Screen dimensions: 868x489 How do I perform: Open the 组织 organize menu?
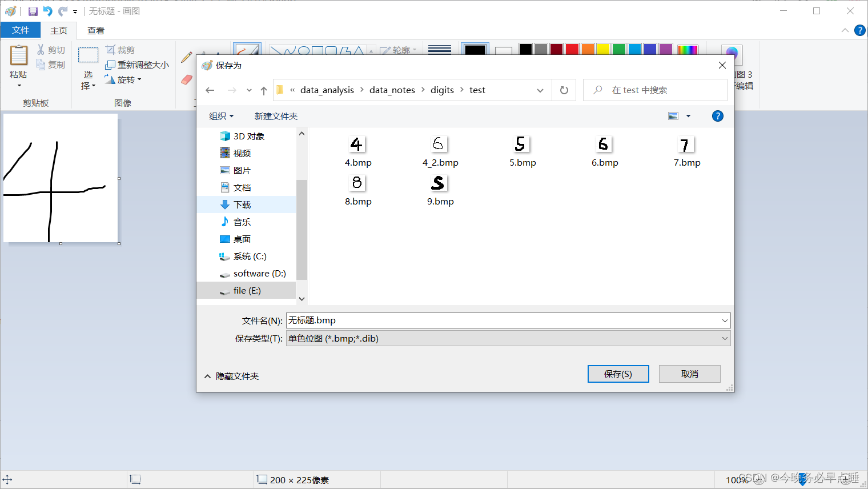(222, 116)
